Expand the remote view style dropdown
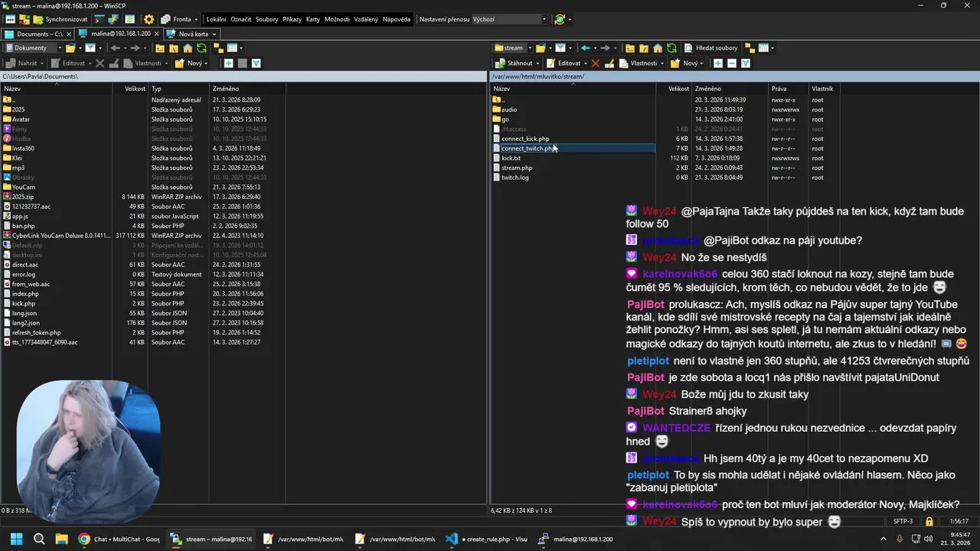980x551 pixels. [x=773, y=47]
